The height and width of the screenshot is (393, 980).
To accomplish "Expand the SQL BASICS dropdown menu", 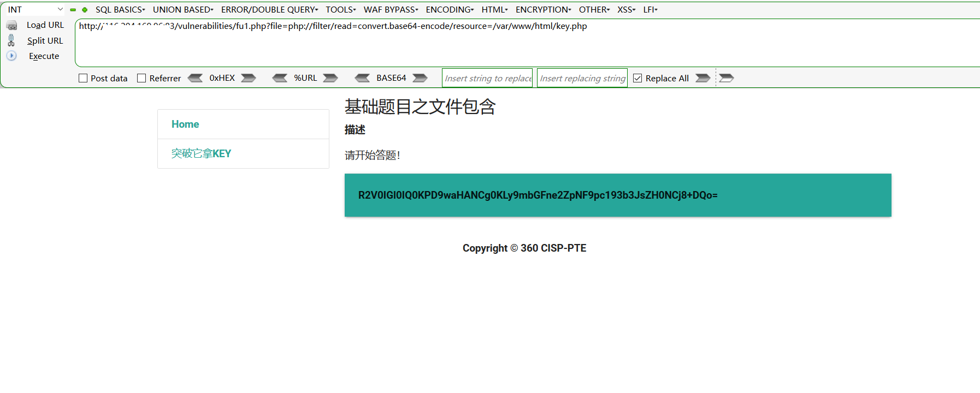I will 120,10.
